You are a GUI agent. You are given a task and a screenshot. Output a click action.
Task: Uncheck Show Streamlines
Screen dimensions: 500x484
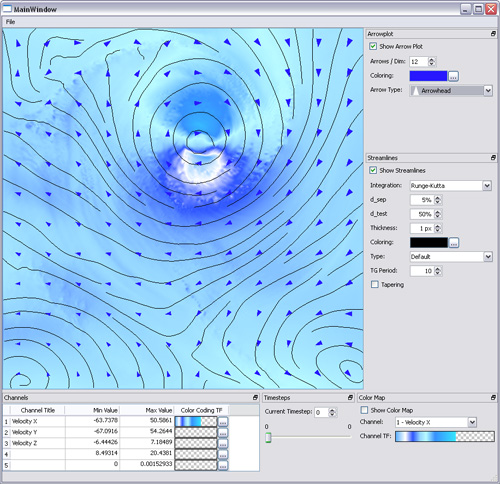click(x=373, y=170)
